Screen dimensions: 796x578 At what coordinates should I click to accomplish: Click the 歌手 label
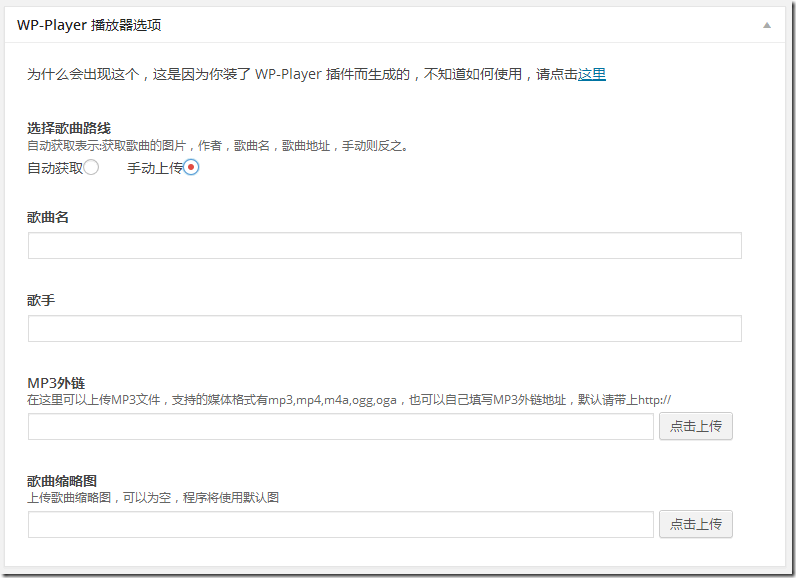[41, 300]
